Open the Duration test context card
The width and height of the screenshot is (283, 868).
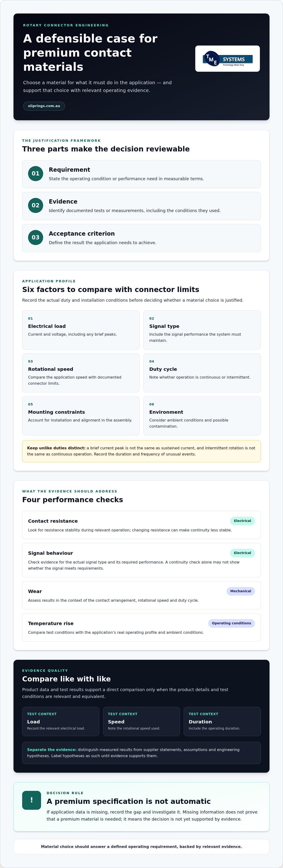(x=222, y=721)
